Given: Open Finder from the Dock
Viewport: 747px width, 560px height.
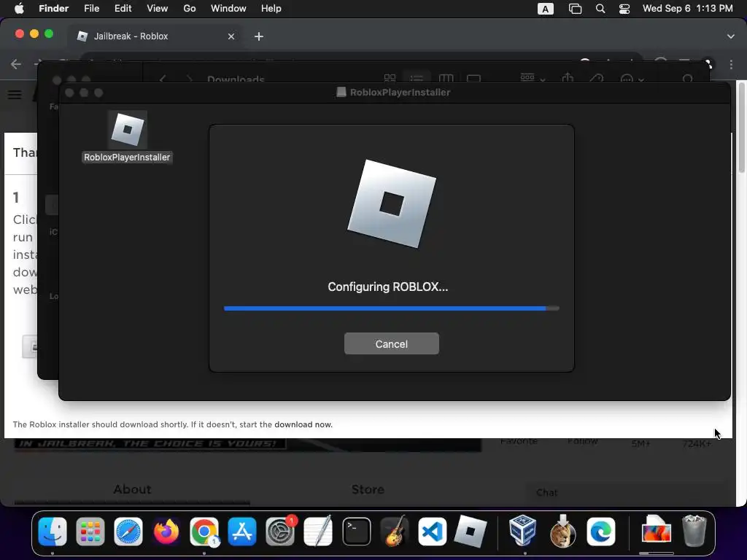Looking at the screenshot, I should coord(53,532).
